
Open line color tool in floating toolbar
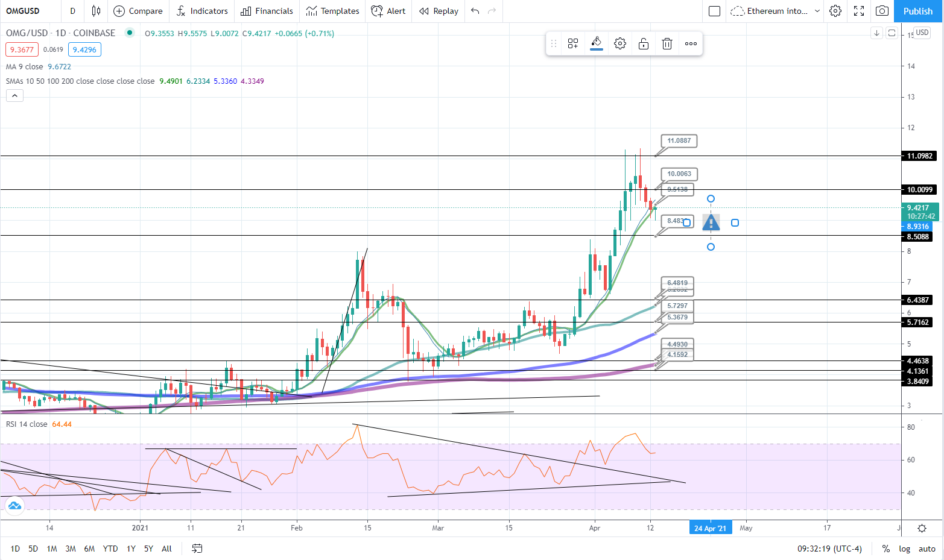[596, 43]
